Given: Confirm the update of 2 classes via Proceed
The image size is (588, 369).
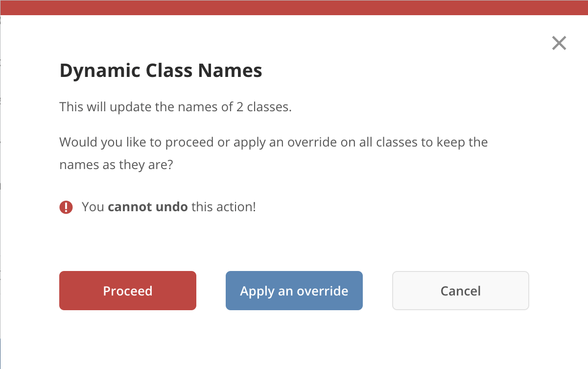Looking at the screenshot, I should [127, 291].
